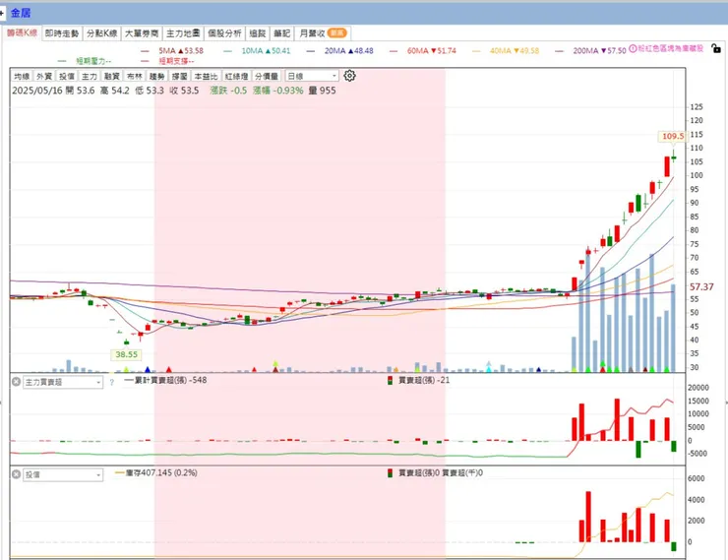Expand the 投信 indicator dropdown

[63, 474]
